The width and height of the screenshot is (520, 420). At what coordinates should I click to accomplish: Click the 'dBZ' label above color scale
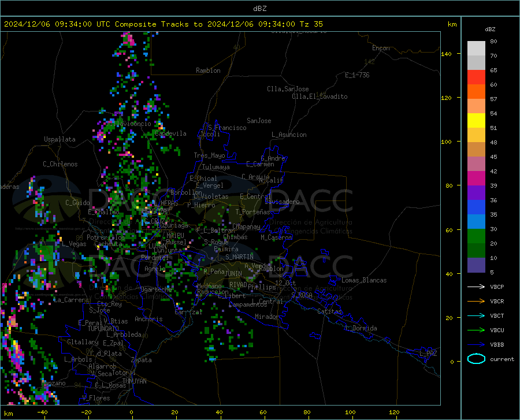pyautogui.click(x=490, y=29)
